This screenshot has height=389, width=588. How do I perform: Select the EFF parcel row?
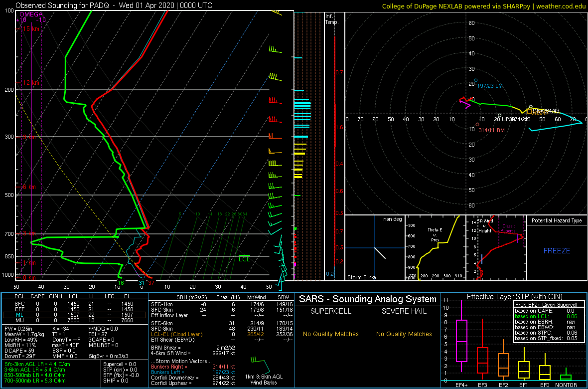click(x=75, y=309)
